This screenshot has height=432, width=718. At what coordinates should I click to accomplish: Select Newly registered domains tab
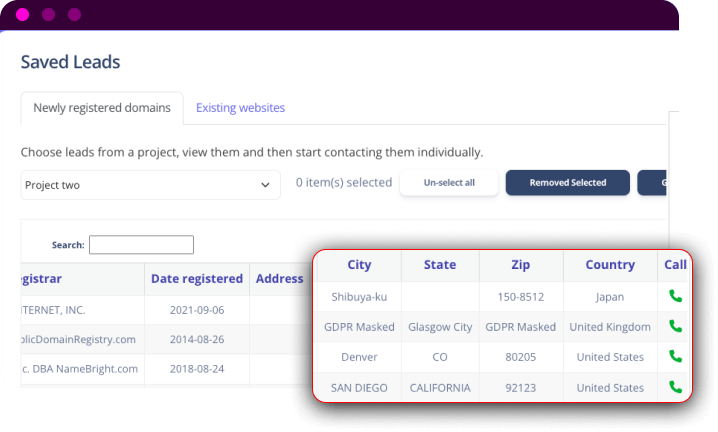(102, 108)
